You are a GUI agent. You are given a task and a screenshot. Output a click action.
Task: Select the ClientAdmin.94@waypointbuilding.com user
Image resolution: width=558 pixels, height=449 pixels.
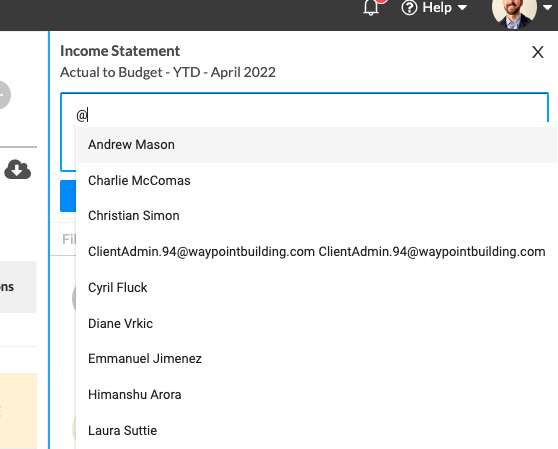coord(317,252)
